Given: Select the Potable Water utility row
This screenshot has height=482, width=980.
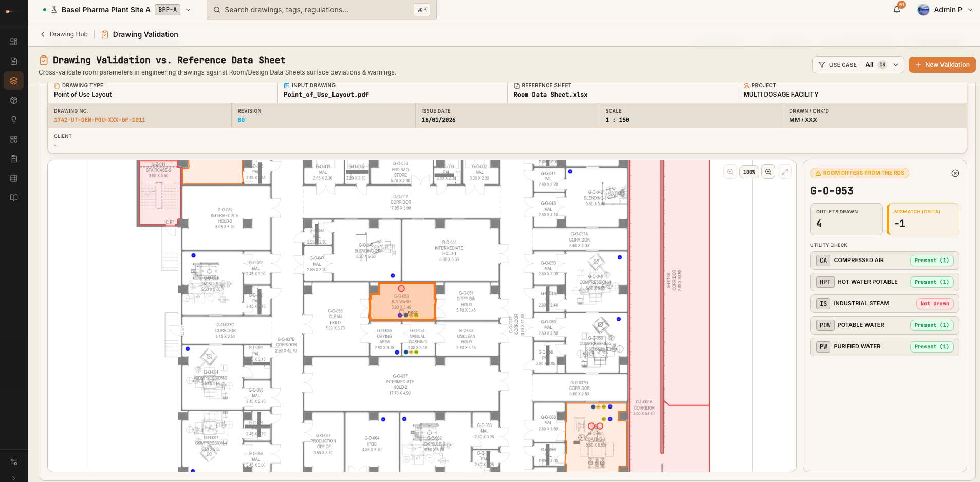Looking at the screenshot, I should click(x=885, y=325).
